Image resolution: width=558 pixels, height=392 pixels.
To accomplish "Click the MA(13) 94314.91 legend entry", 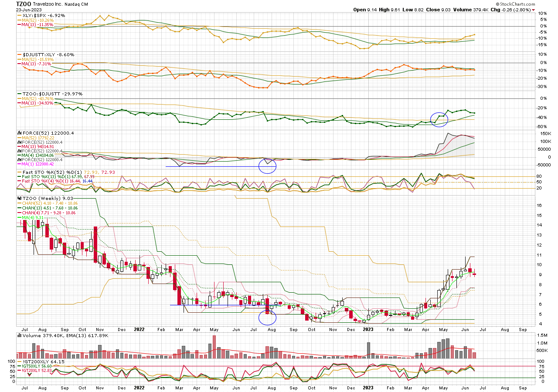I will (38, 146).
